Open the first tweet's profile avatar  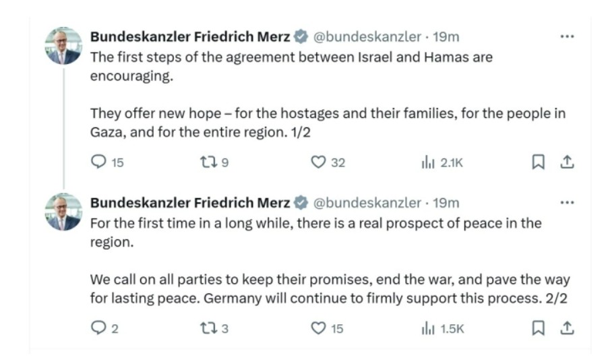(63, 46)
